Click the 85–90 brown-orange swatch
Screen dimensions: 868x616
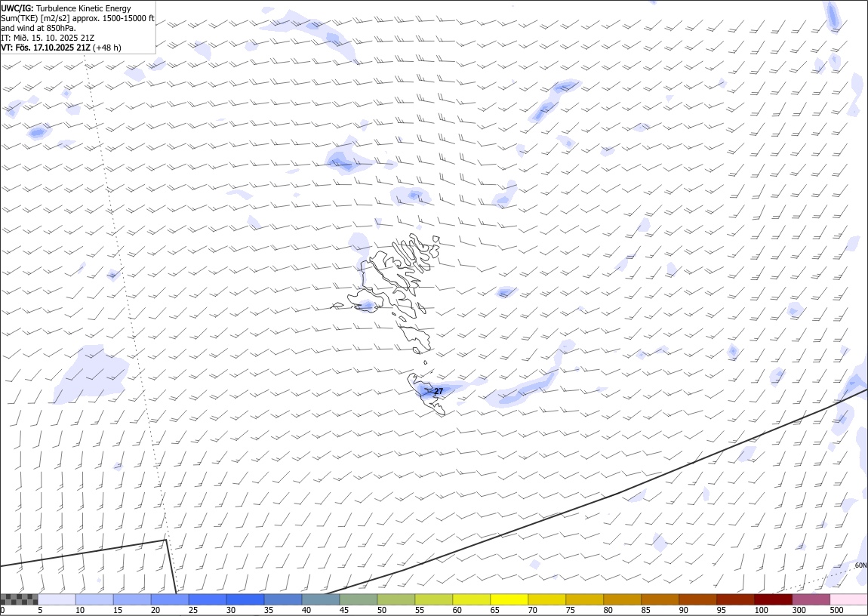(660, 599)
